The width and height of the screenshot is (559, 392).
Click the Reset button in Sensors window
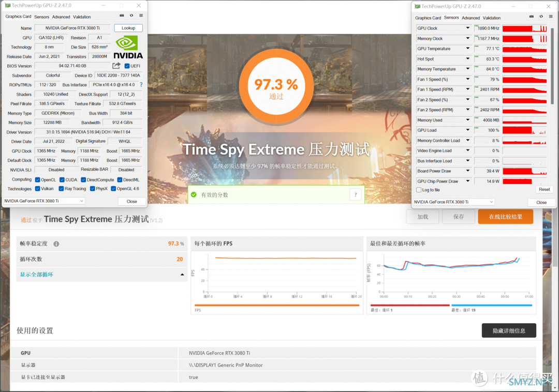click(x=545, y=189)
